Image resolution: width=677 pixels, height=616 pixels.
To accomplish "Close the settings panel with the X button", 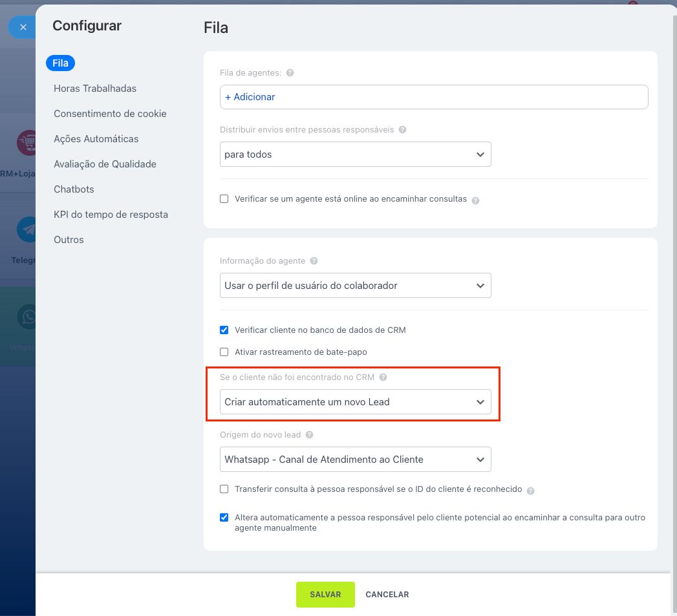I will (23, 27).
